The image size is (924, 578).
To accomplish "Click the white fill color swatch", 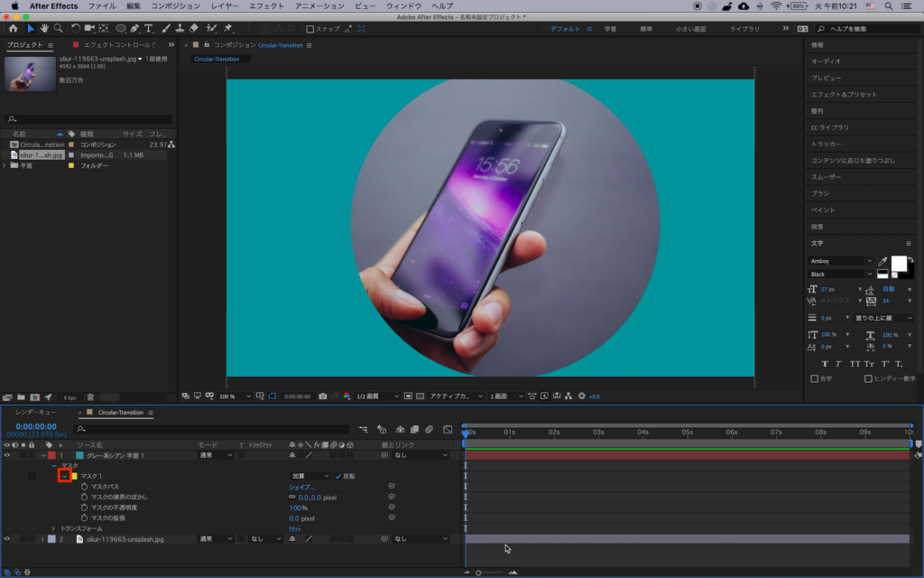I will tap(898, 263).
